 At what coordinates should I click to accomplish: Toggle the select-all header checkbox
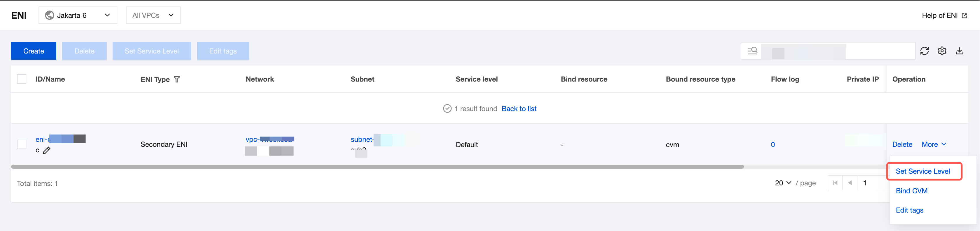pos(22,79)
